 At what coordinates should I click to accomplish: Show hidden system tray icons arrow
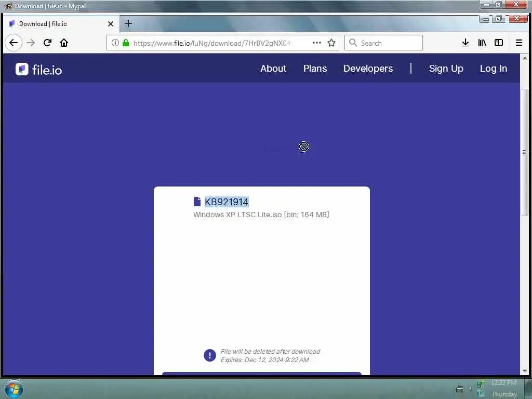471,389
